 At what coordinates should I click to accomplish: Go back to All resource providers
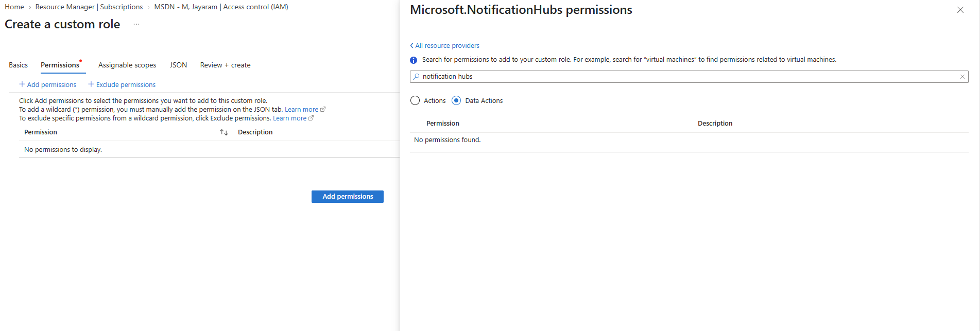tap(445, 46)
